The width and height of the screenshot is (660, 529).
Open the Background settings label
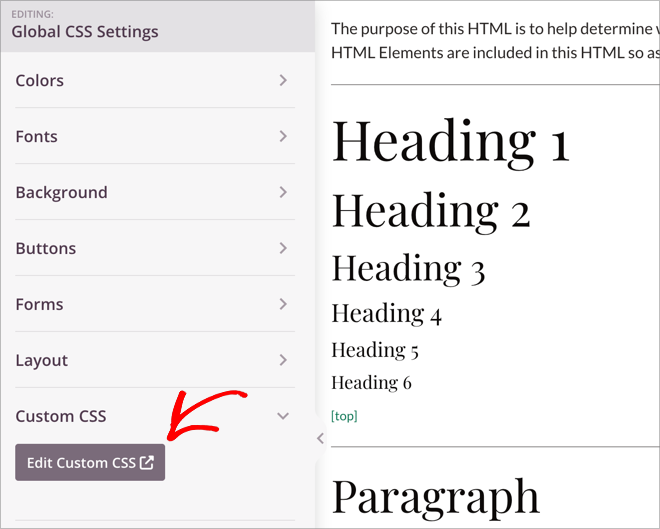pos(61,192)
